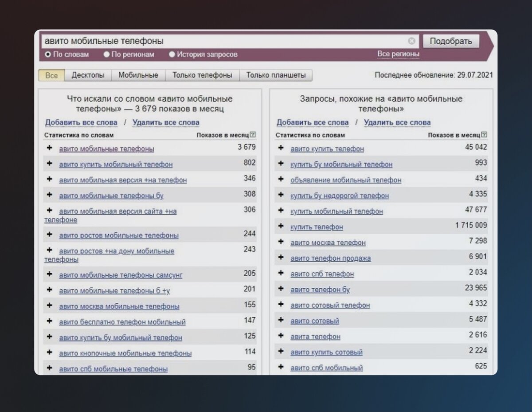Screen dimensions: 532x412
Task: Click the value '23 965'
Action: tap(476, 288)
